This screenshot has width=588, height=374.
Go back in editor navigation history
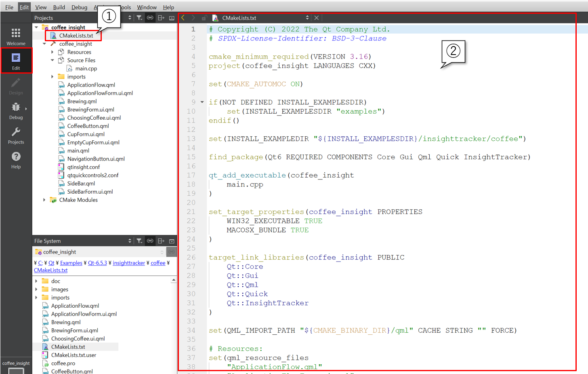(x=183, y=18)
